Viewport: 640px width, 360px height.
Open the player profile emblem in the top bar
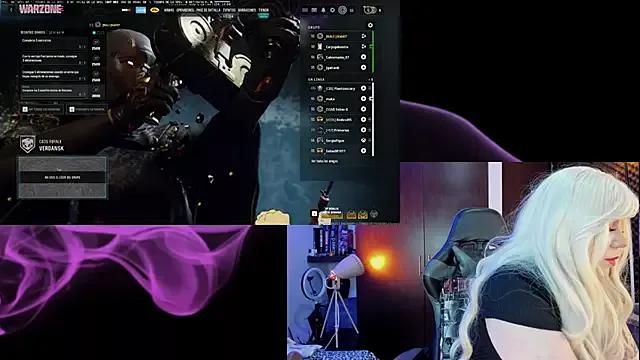342,10
